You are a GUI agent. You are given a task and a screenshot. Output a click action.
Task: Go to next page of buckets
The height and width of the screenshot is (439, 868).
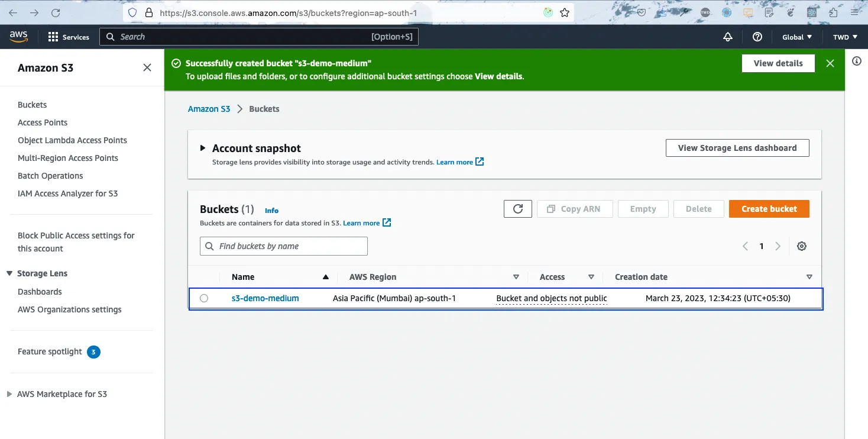[x=778, y=246]
